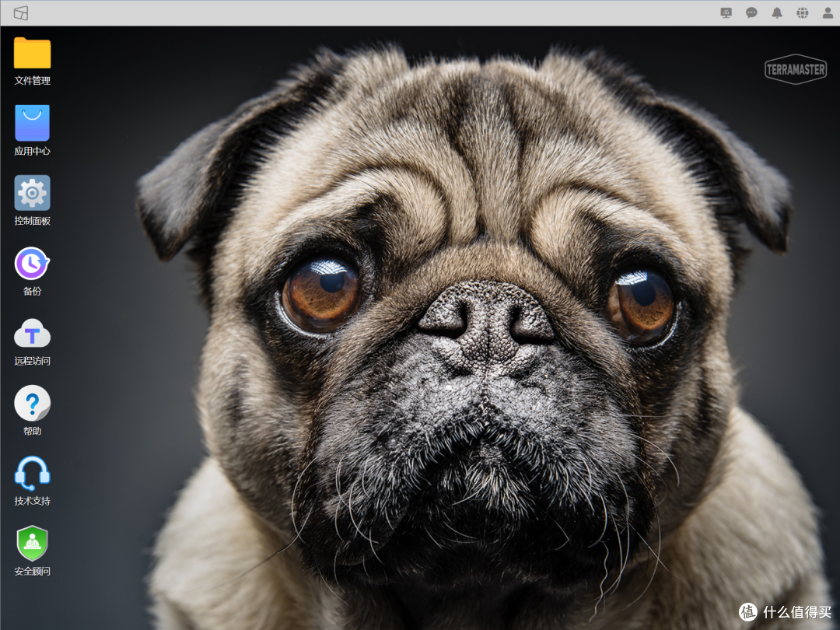The image size is (840, 630).
Task: Open the 帮助 help icon
Action: click(32, 403)
